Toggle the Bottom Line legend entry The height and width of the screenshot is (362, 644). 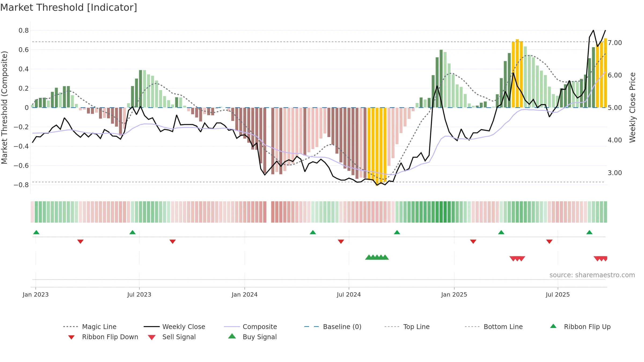tap(494, 327)
